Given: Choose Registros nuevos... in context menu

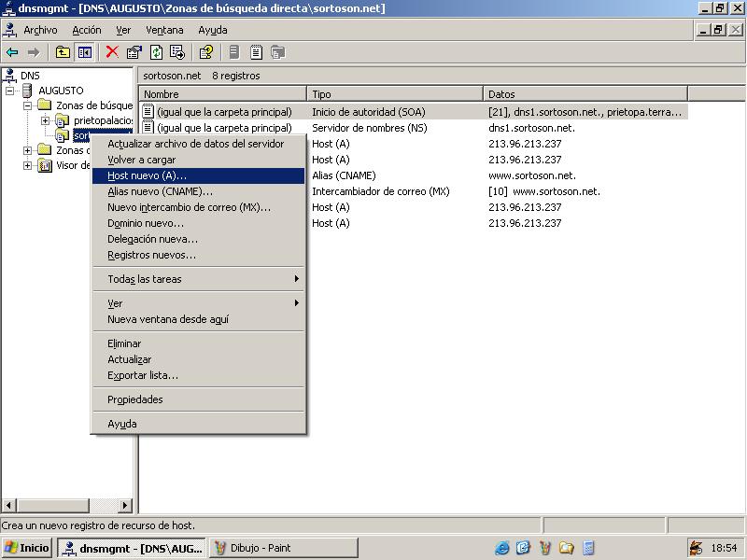Looking at the screenshot, I should pyautogui.click(x=198, y=255).
